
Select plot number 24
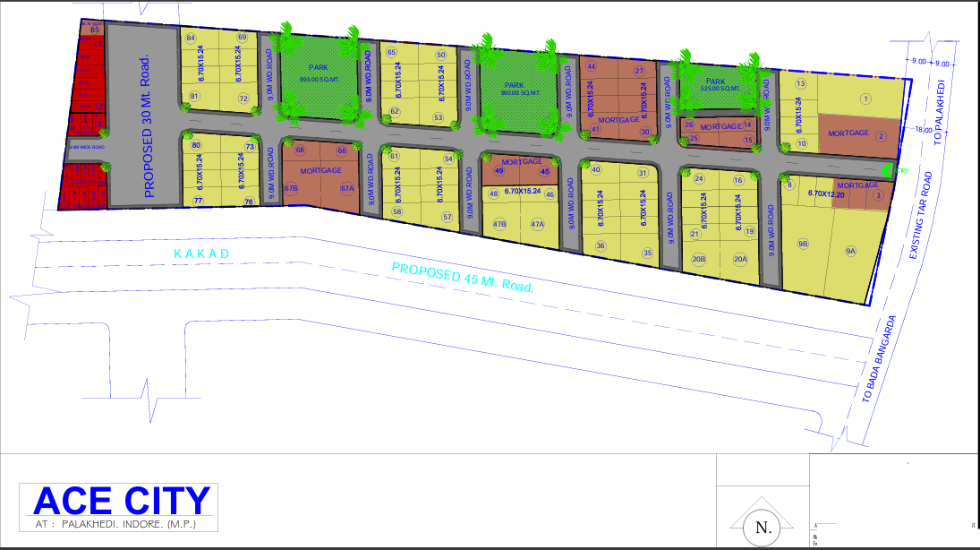(x=699, y=178)
